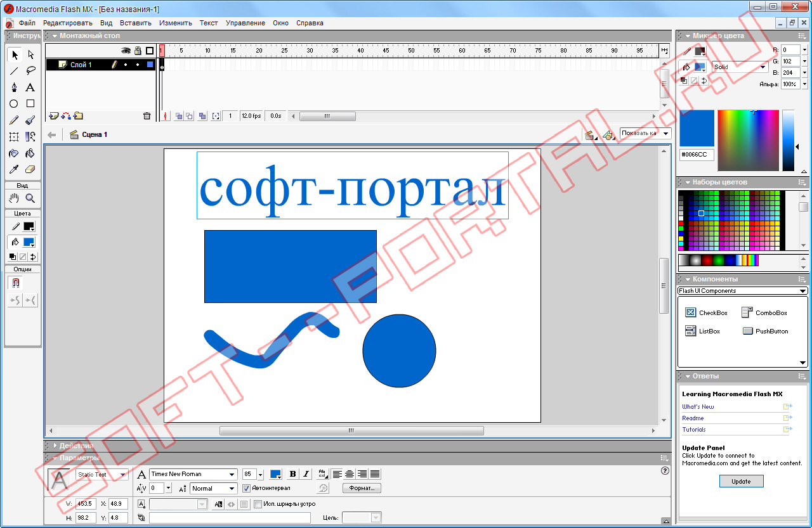Click the delete layer trash icon
This screenshot has width=812, height=528.
147,116
